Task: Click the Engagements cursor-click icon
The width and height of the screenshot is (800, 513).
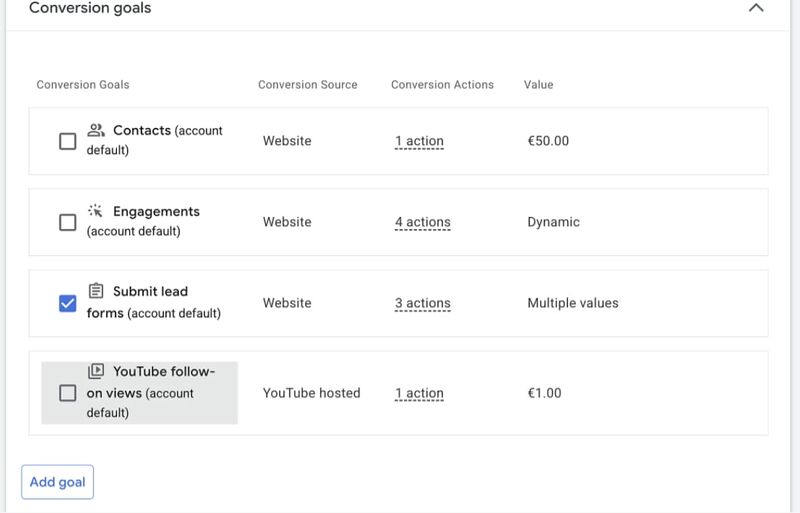Action: tap(95, 210)
